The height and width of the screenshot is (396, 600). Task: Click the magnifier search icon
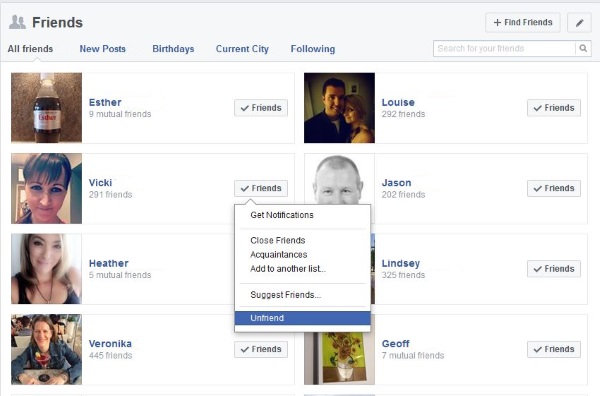pyautogui.click(x=583, y=49)
